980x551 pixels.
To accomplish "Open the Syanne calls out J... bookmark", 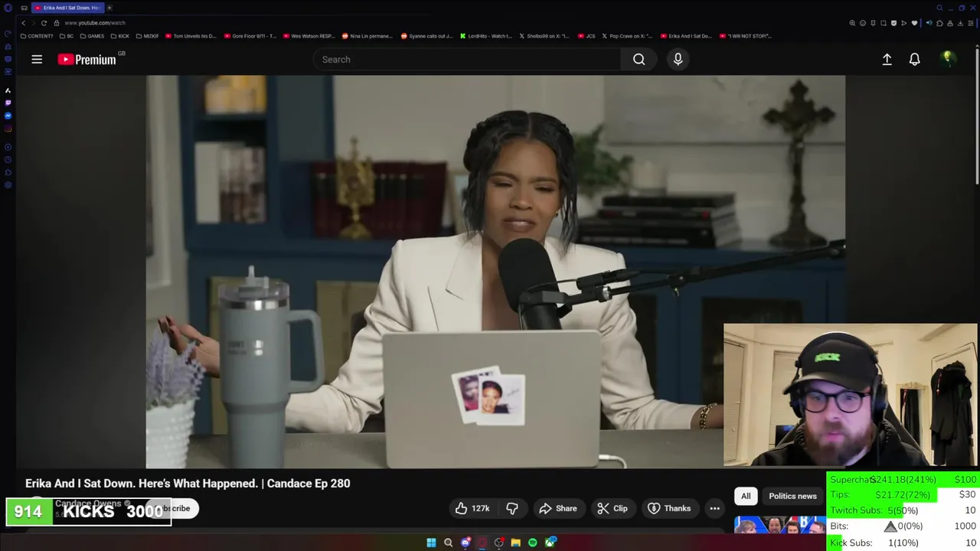I will click(427, 36).
